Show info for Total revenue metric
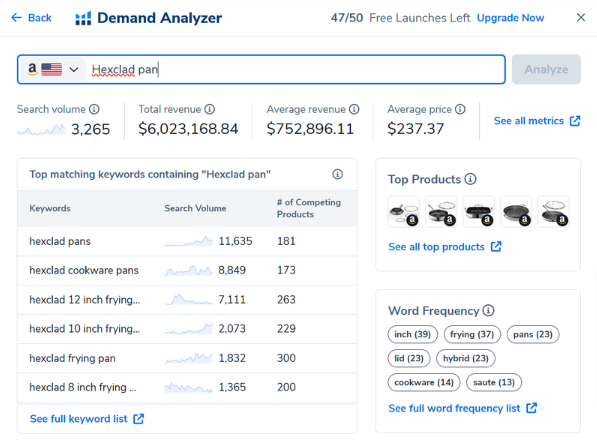Screen dimensions: 597x442 (x=209, y=109)
